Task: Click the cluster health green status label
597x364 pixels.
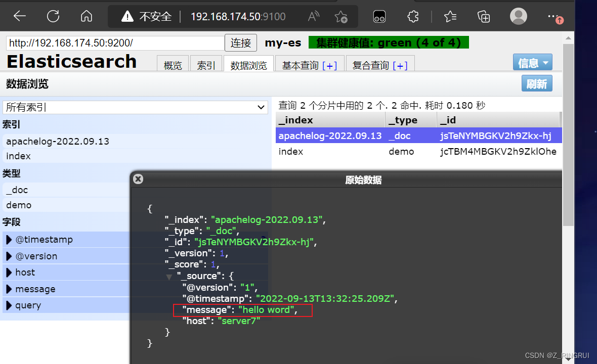Action: (x=389, y=42)
